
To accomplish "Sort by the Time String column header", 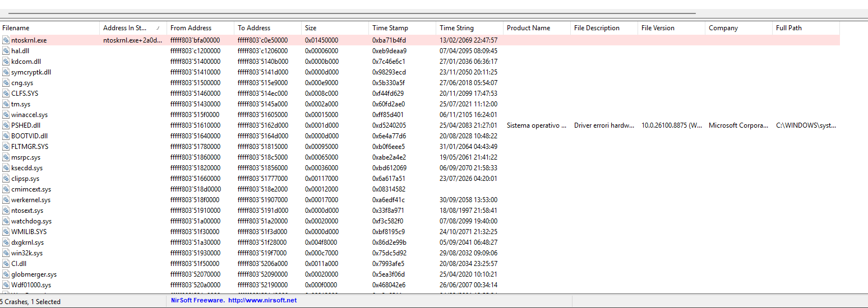I will pos(470,28).
